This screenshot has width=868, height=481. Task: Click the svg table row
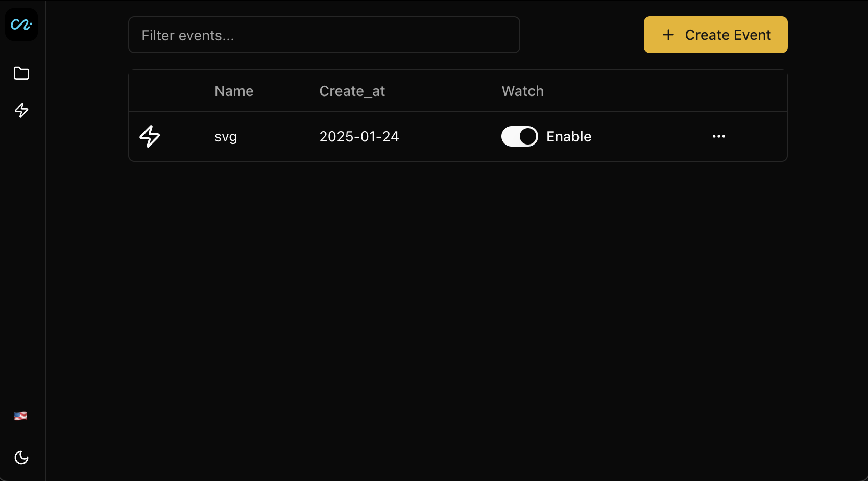pos(458,136)
